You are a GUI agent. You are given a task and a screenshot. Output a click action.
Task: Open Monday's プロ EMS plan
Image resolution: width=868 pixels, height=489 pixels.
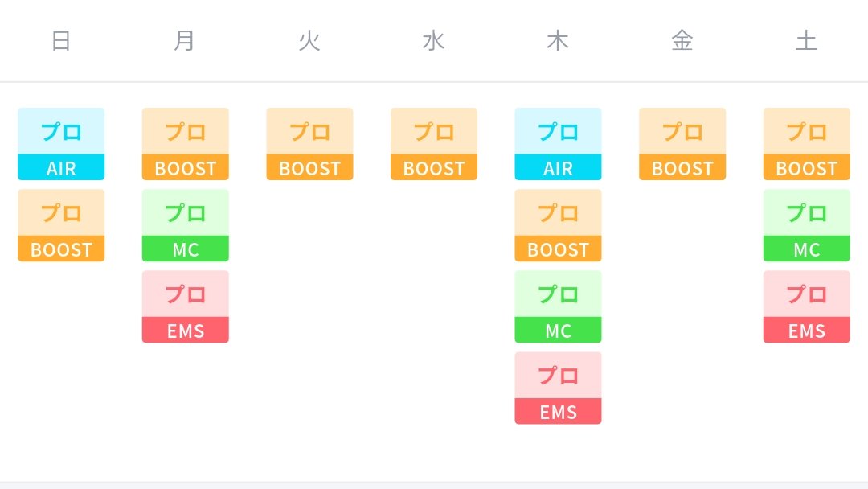(186, 306)
